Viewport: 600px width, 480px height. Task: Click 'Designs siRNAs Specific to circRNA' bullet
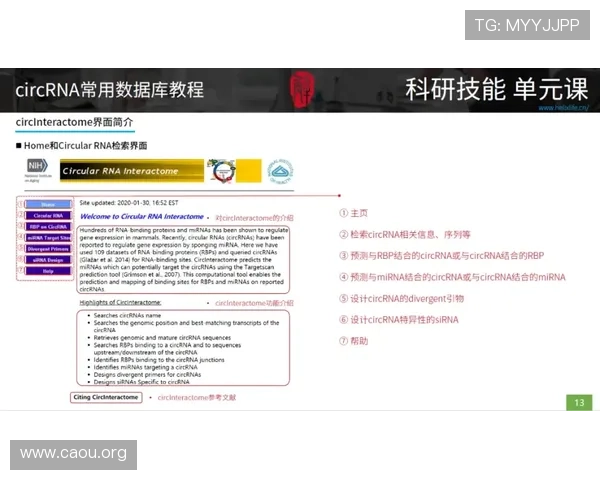click(x=141, y=382)
